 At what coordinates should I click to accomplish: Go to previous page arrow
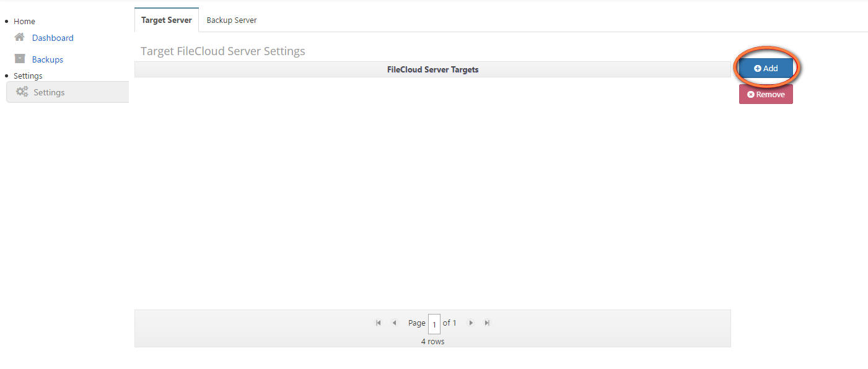[394, 323]
